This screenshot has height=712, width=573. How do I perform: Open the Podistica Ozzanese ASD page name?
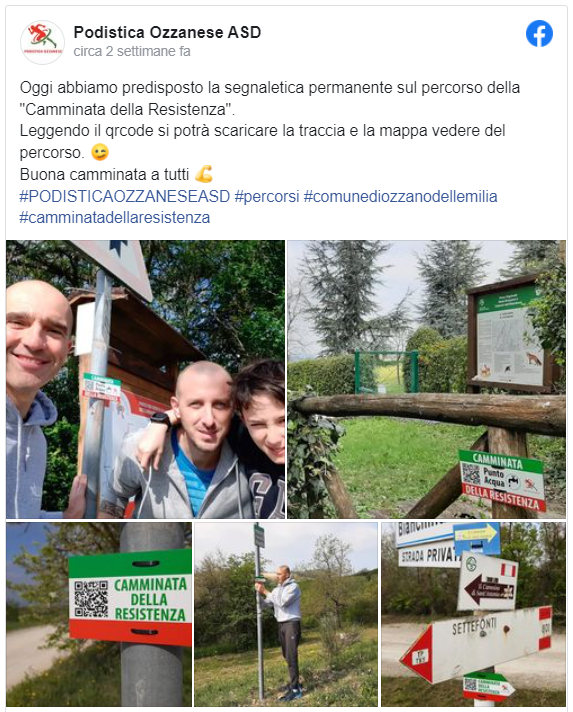[x=167, y=32]
